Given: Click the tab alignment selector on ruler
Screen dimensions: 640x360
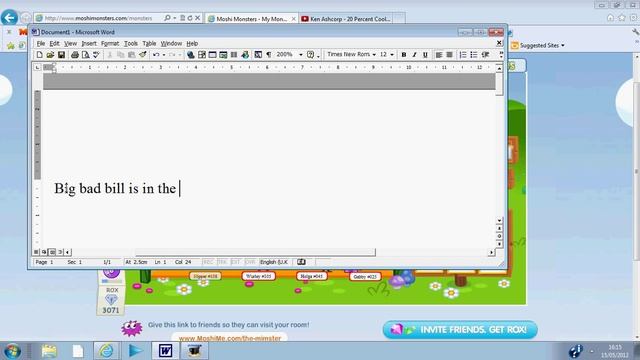Looking at the screenshot, I should pos(37,67).
